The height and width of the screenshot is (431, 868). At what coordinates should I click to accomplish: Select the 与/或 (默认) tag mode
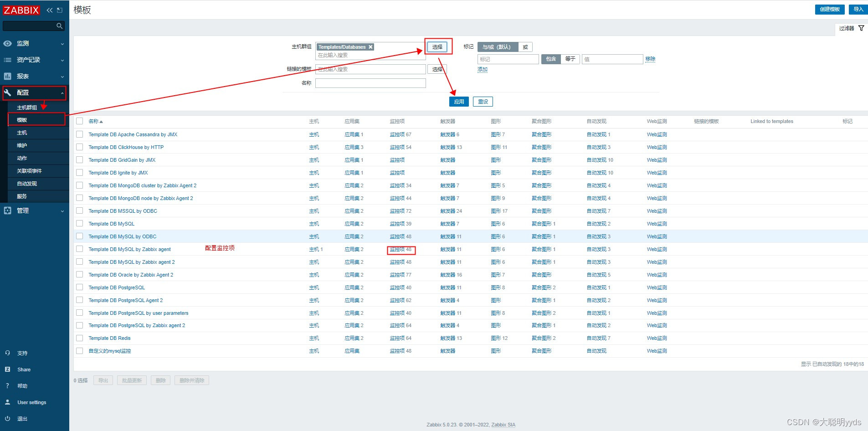tap(498, 47)
